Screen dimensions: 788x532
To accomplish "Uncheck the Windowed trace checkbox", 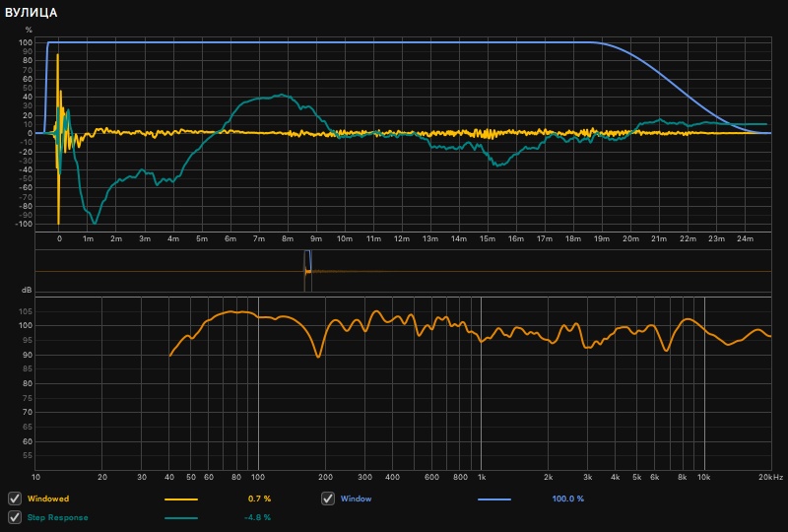I will click(x=15, y=499).
